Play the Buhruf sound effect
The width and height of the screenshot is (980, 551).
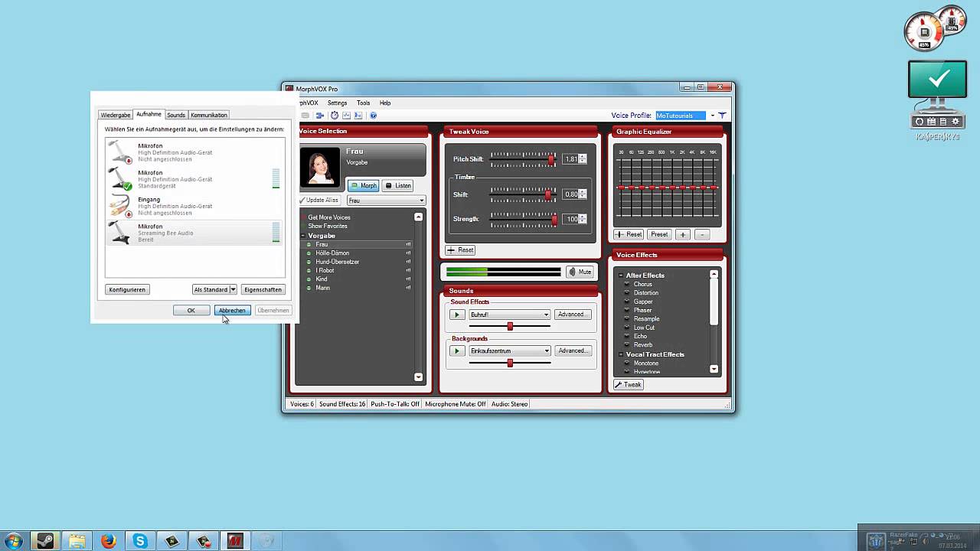click(x=457, y=315)
